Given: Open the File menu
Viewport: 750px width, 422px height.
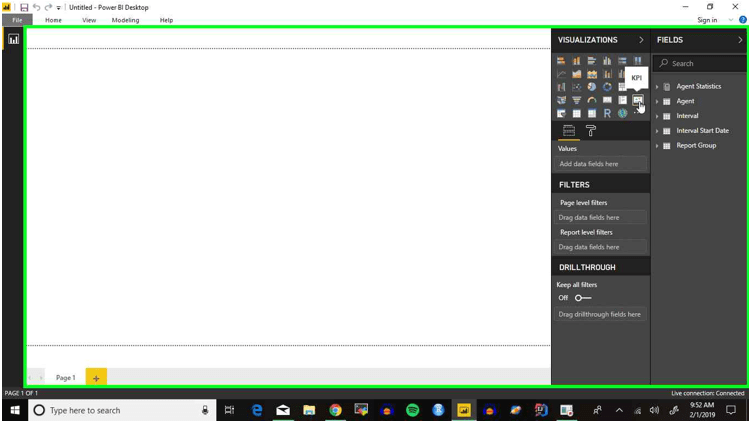Looking at the screenshot, I should (x=17, y=20).
